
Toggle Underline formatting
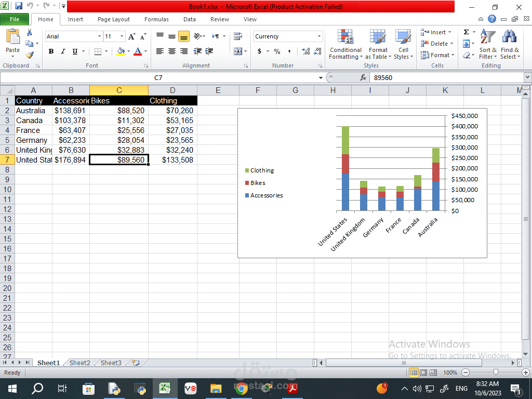point(75,51)
